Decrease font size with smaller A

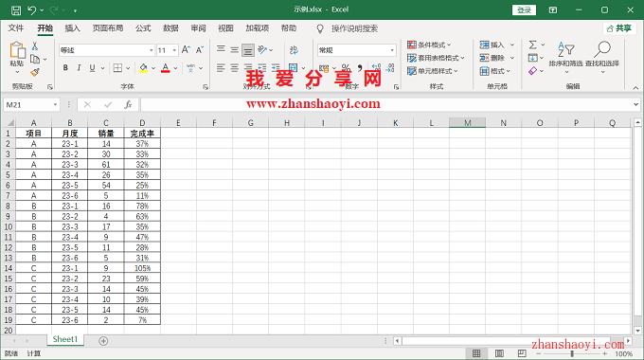pos(200,50)
